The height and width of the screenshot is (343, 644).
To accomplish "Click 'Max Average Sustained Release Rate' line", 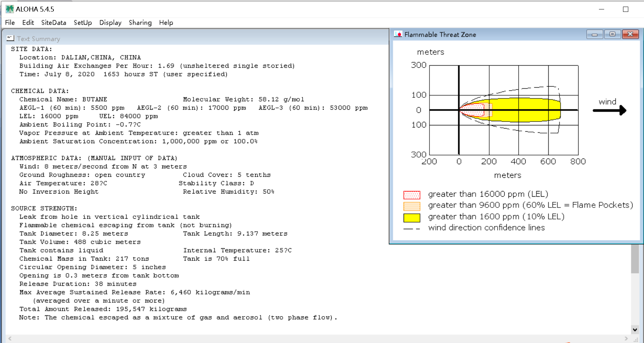I will (135, 292).
